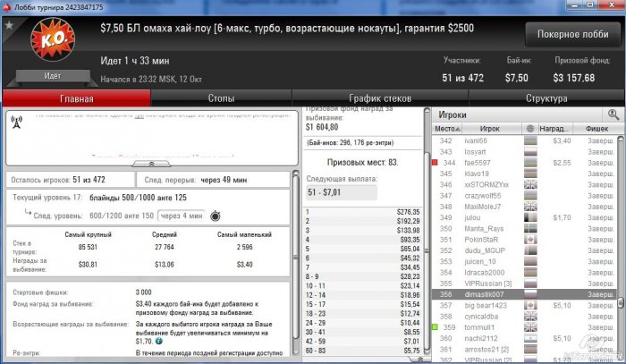Click Призовых мест: 83 text
Viewport: 626px width, 364px height.
pos(362,163)
